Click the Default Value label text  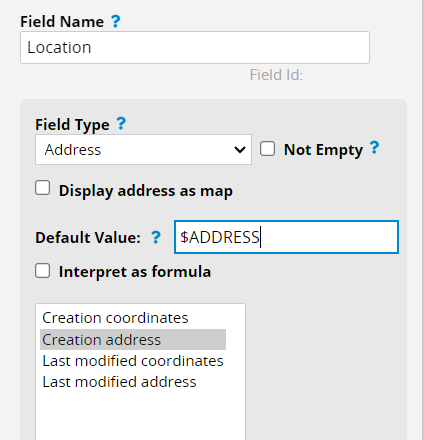(x=88, y=238)
